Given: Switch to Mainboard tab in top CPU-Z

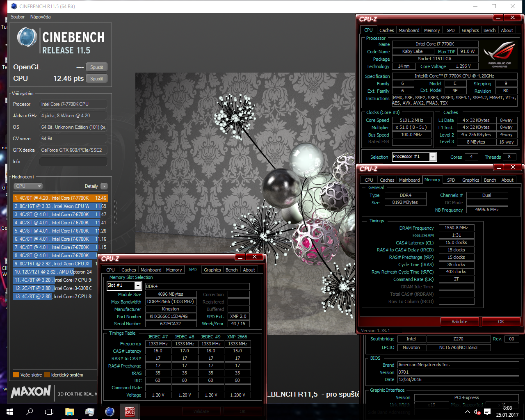Looking at the screenshot, I should click(x=409, y=30).
